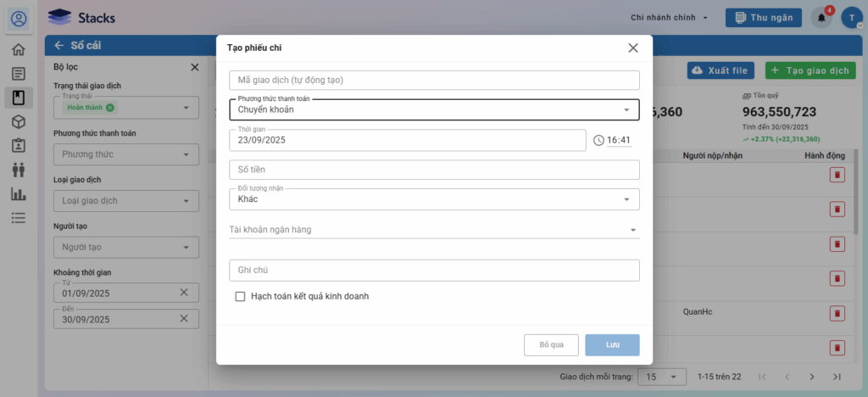
Task: Expand the Phương thức thanh toán dropdown in dialog
Action: (626, 109)
